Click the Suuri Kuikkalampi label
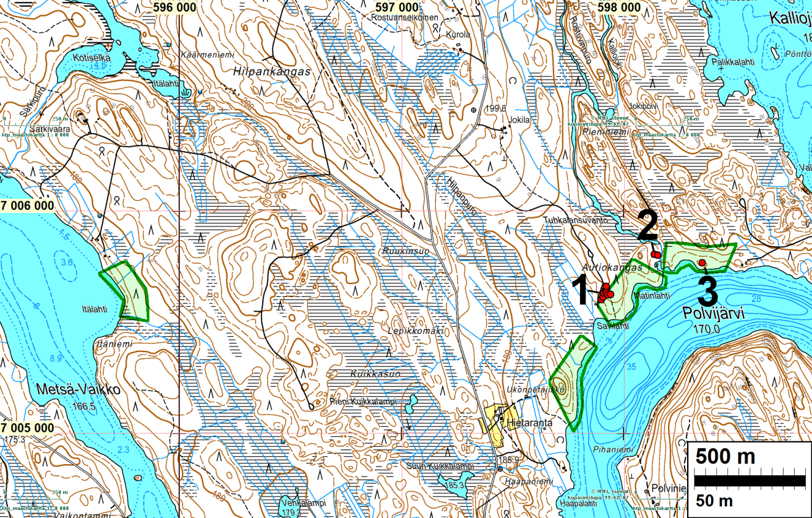 [440, 466]
